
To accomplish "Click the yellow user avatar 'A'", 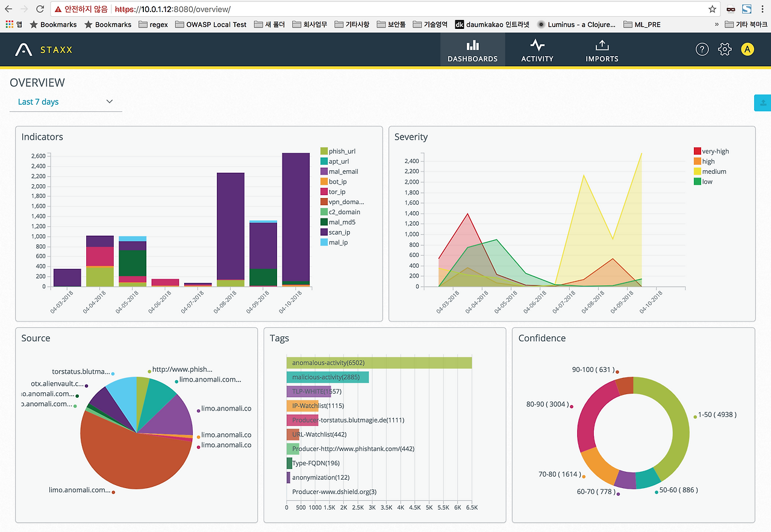I will pyautogui.click(x=748, y=49).
